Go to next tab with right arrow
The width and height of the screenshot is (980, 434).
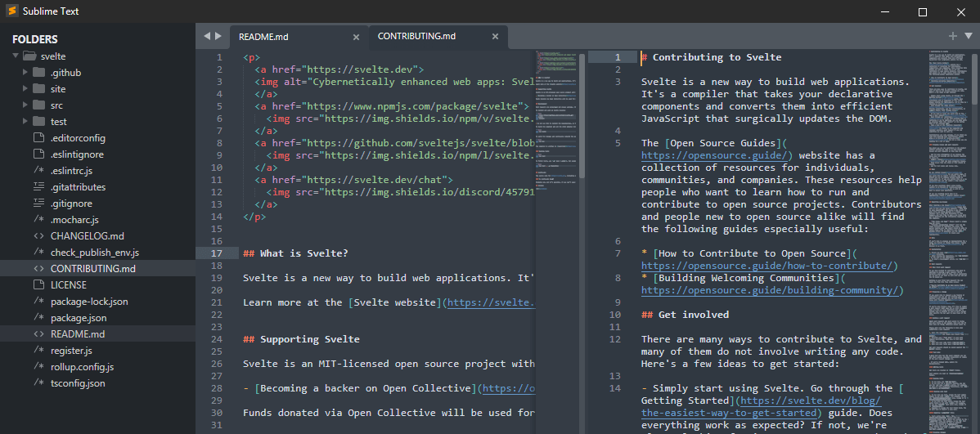pyautogui.click(x=218, y=36)
